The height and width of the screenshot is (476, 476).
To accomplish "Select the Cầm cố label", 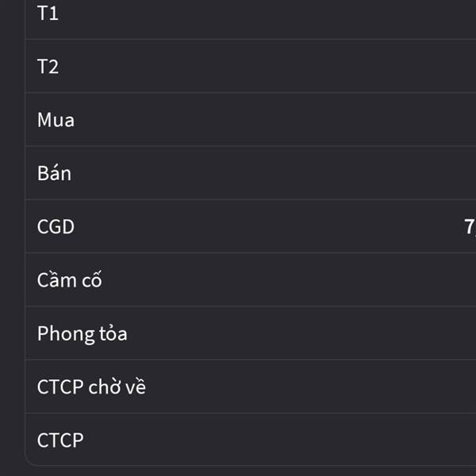I will [x=69, y=279].
